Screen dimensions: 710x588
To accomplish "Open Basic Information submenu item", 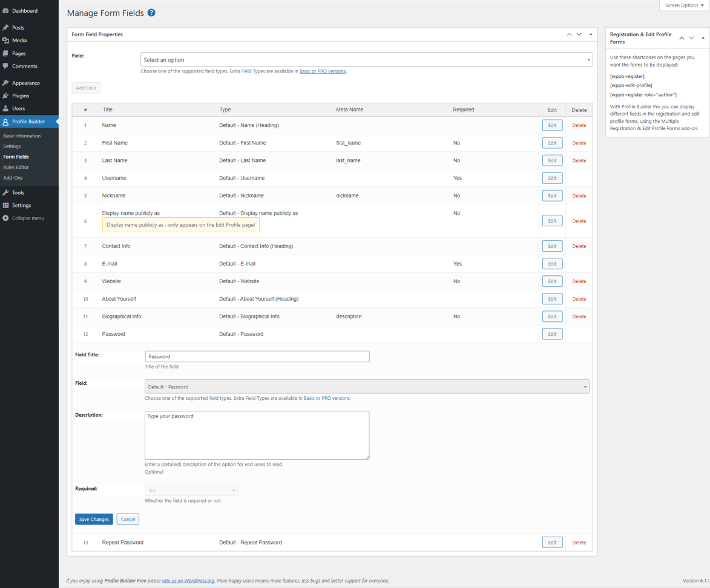I will click(x=22, y=136).
